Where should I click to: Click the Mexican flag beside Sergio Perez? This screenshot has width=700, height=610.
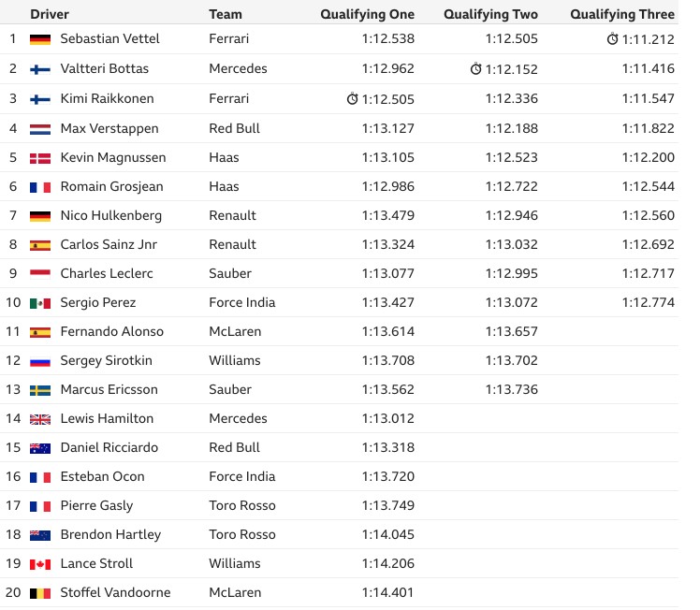click(x=40, y=303)
